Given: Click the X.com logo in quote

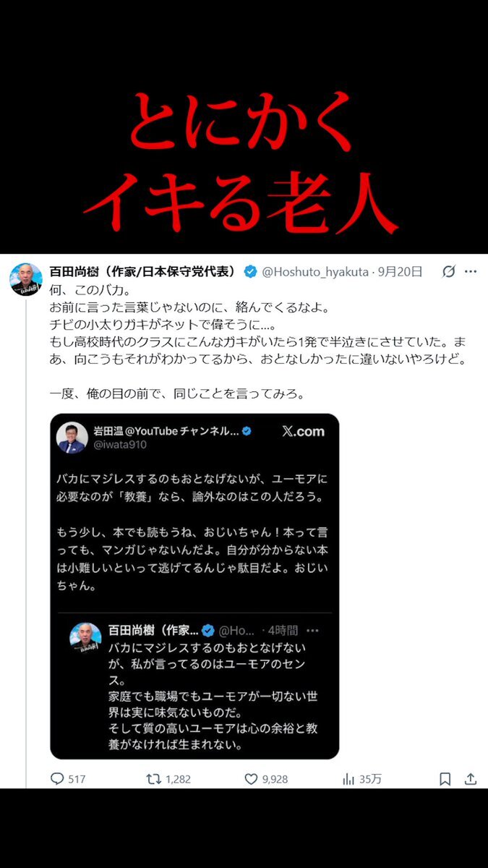Looking at the screenshot, I should [x=302, y=432].
